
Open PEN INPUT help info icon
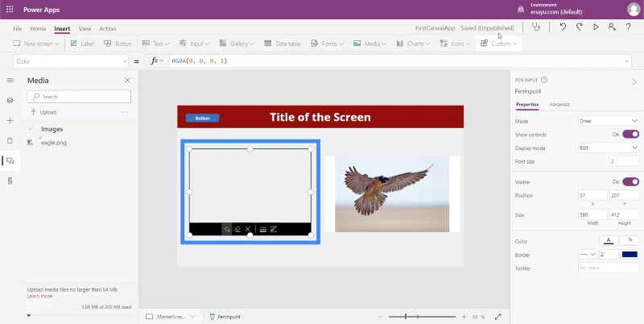[x=544, y=80]
